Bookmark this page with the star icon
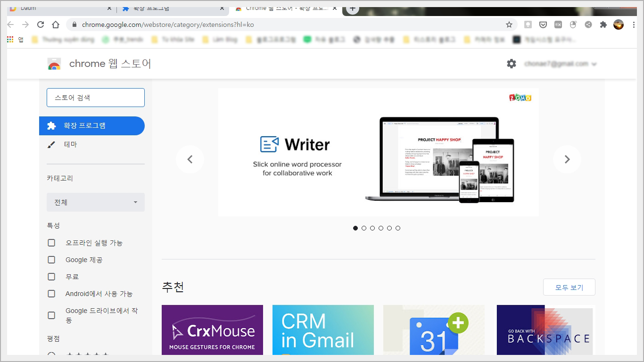The width and height of the screenshot is (644, 362). click(x=509, y=25)
